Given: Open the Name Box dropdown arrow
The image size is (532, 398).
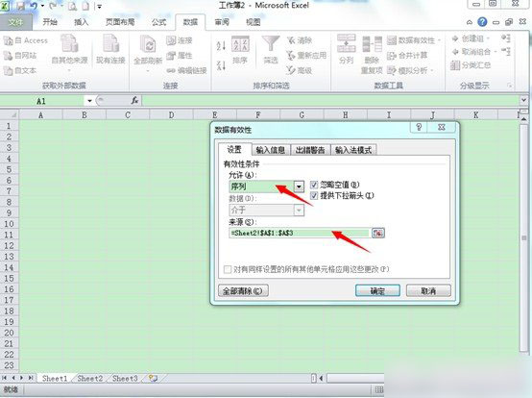Looking at the screenshot, I should [89, 101].
